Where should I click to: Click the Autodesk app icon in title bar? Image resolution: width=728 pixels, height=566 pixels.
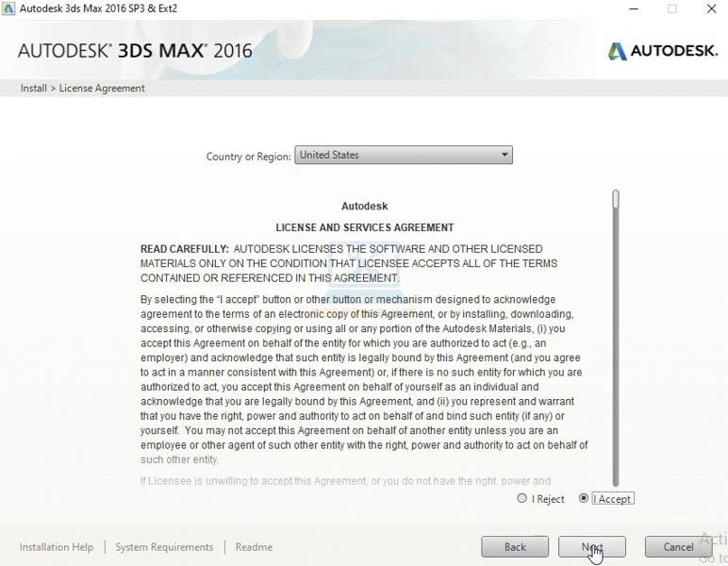[x=8, y=8]
